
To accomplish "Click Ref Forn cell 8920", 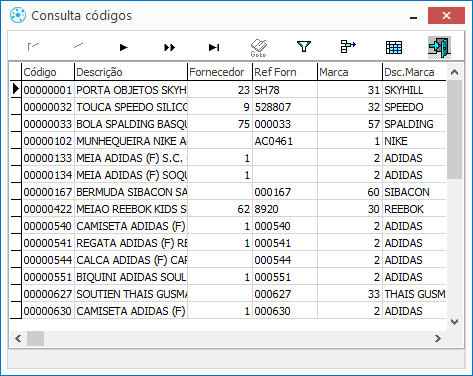I will click(285, 209).
